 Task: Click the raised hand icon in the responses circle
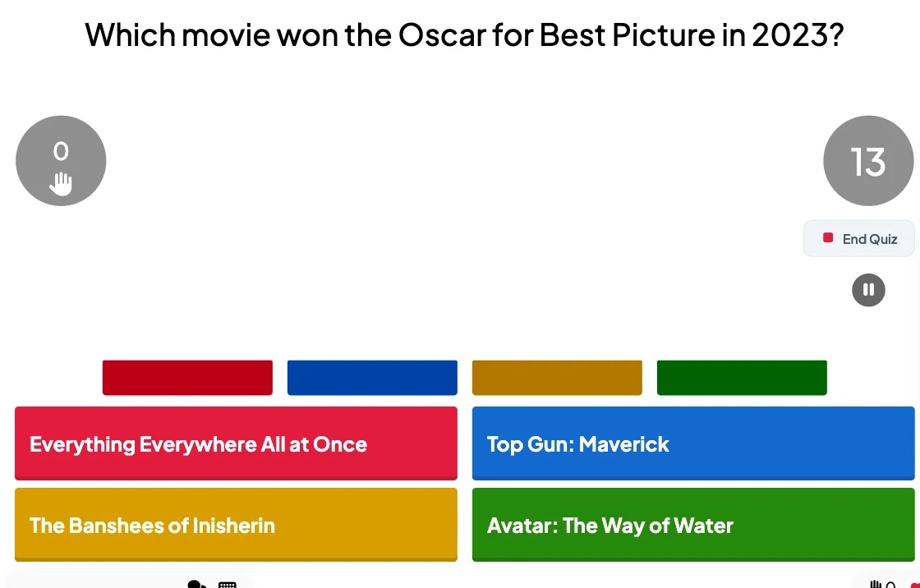(61, 183)
